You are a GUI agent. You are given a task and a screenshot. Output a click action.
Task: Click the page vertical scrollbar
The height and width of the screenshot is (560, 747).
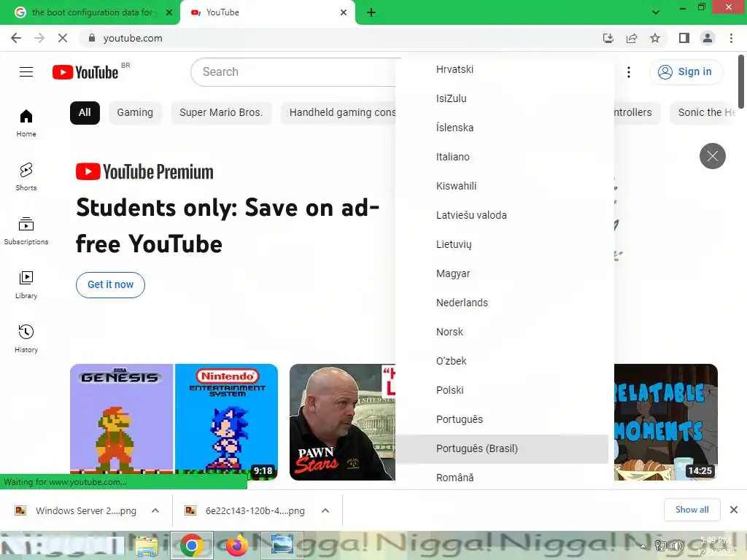pos(741,82)
